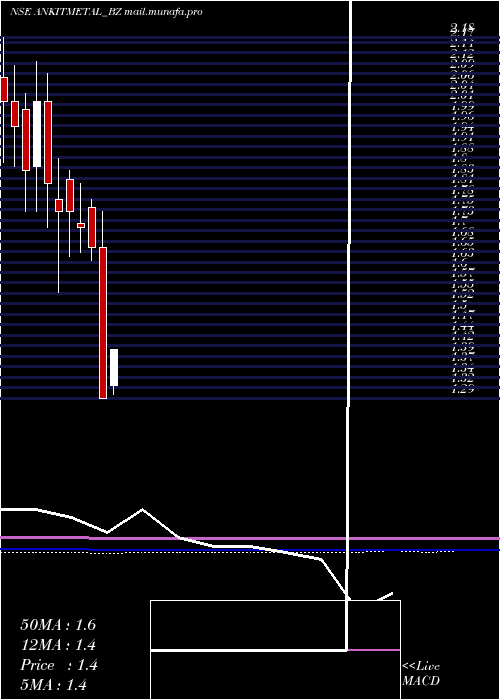Click the NSE ANKITMETAL_BZ mail.munafa.pro chart title
Screen dimensions: 500x700
point(106,12)
